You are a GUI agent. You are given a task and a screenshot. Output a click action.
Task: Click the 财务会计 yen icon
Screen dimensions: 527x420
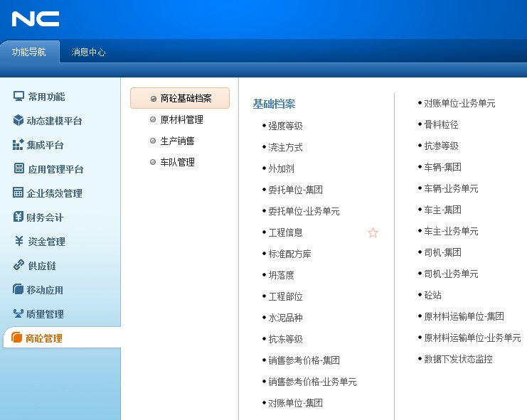click(18, 217)
